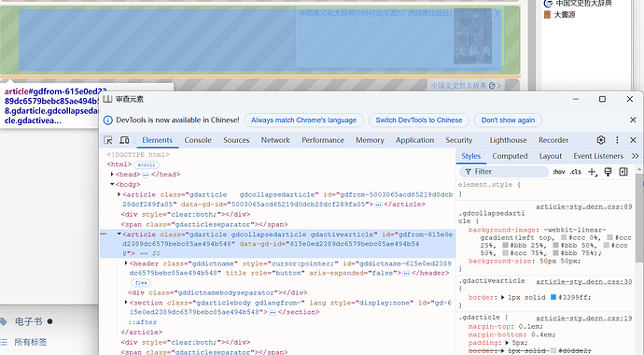Open the Sources tab
Image resolution: width=644 pixels, height=355 pixels.
tap(236, 140)
